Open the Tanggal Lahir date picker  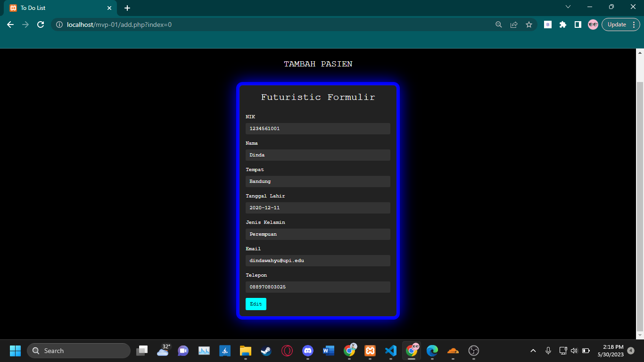click(317, 207)
